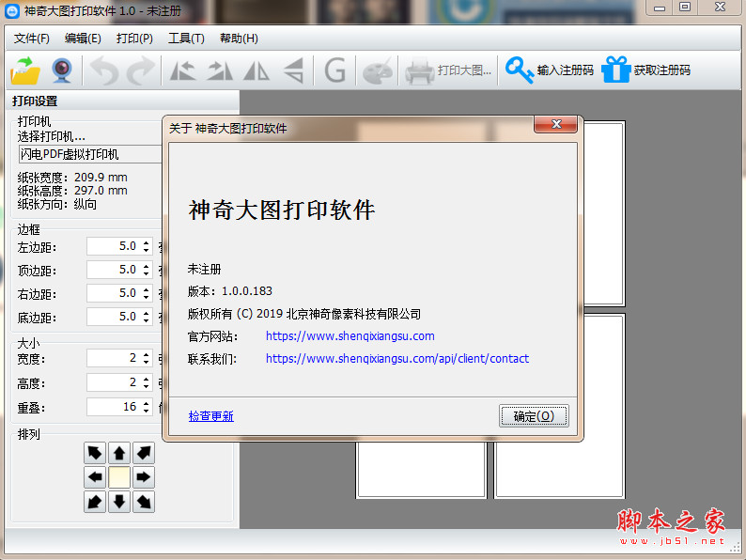Click 未注册 status text in dialog

pyautogui.click(x=204, y=270)
